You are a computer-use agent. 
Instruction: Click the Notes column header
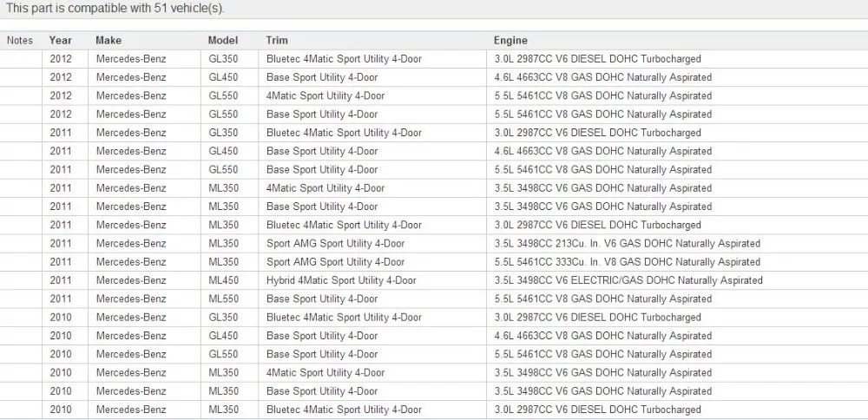(x=20, y=41)
